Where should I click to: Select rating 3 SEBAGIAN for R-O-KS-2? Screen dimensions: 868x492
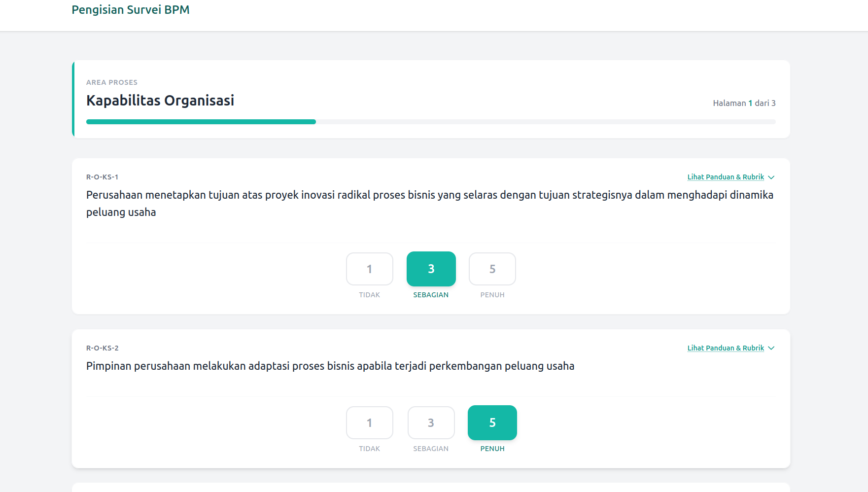(431, 422)
